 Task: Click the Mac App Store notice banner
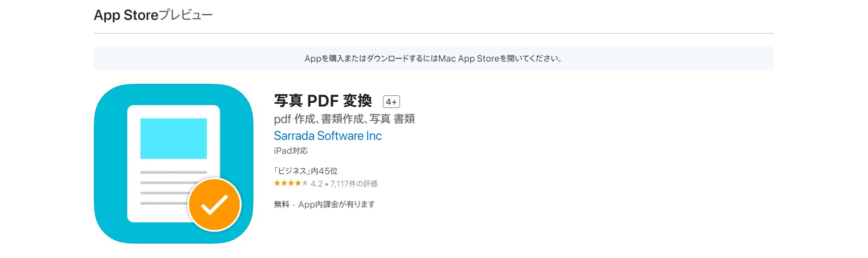(x=433, y=58)
